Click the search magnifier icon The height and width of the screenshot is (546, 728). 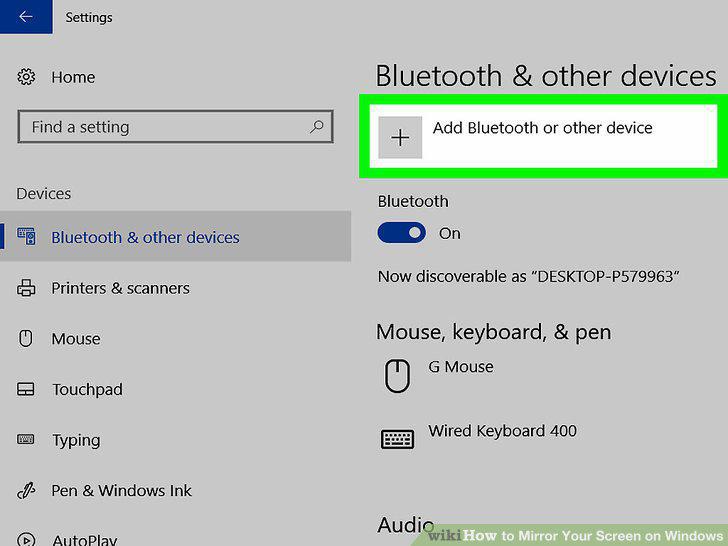coord(317,127)
